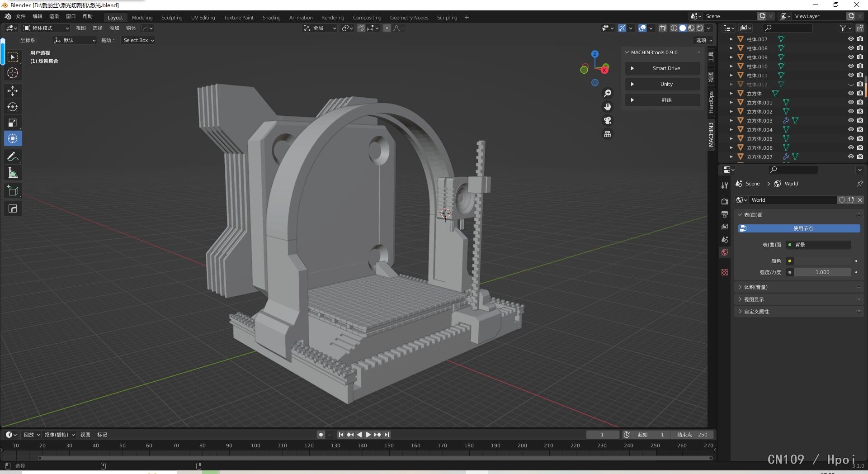Screen dimensions: 868x474
Task: Select the Move tool in toolbar
Action: (13, 91)
